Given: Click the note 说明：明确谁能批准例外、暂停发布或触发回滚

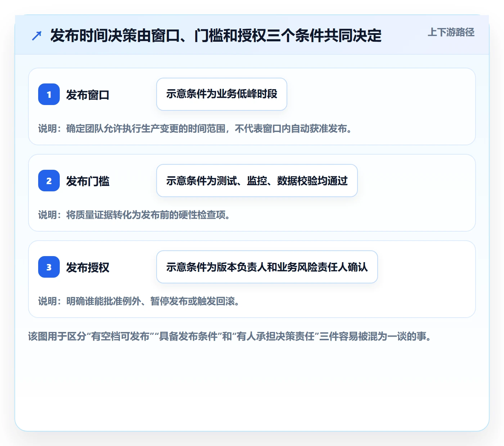Looking at the screenshot, I should (139, 301).
